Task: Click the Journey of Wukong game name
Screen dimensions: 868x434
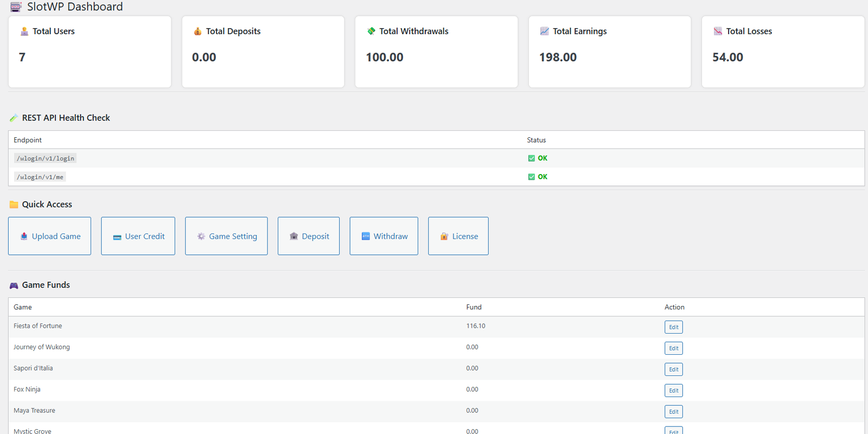Action: 42,347
